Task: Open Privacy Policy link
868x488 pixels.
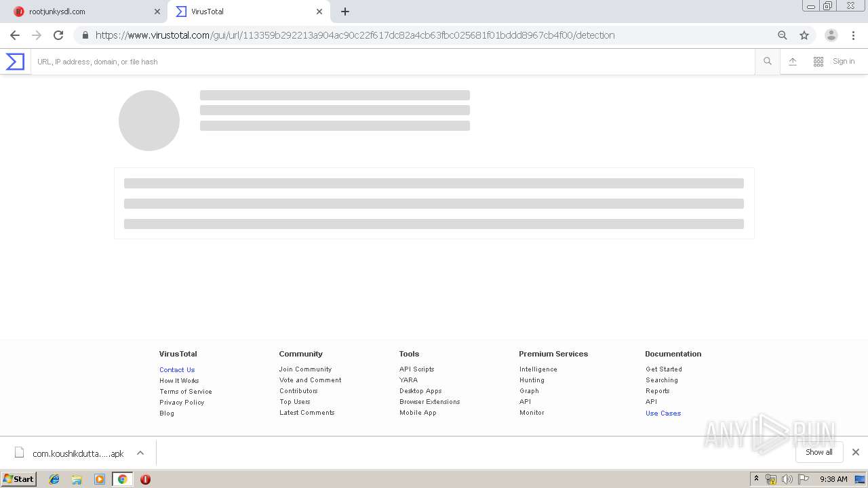Action: click(182, 403)
